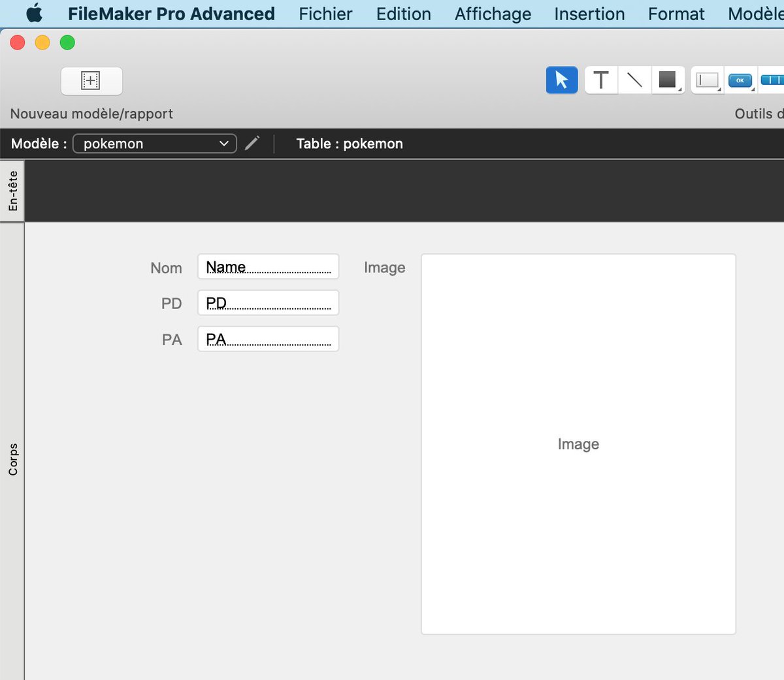
Task: Maximize the window with the green button
Action: (67, 42)
